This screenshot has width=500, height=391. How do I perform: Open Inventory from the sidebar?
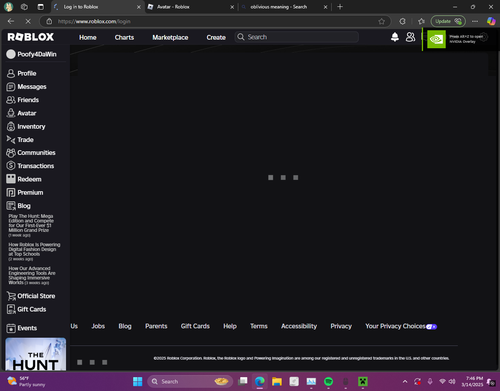click(x=26, y=127)
